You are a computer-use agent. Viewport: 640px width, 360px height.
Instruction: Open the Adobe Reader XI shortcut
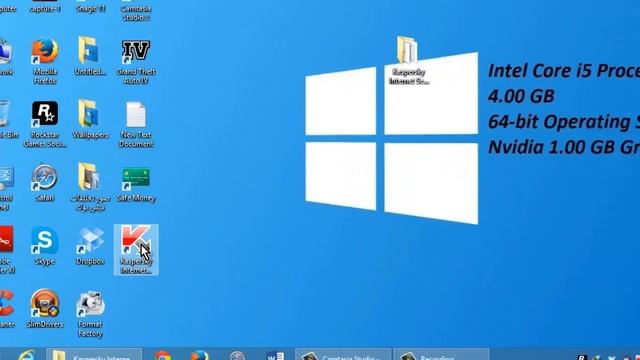coord(7,250)
